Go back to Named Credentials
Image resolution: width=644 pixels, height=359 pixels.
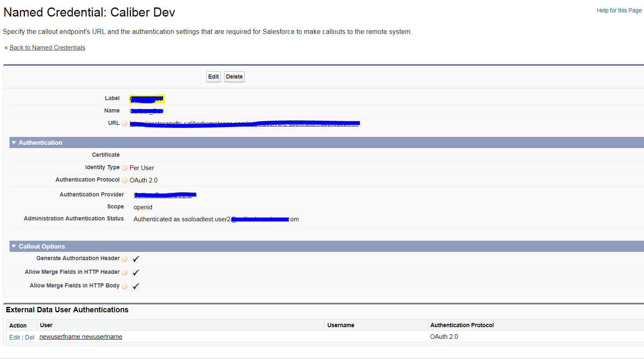click(47, 48)
